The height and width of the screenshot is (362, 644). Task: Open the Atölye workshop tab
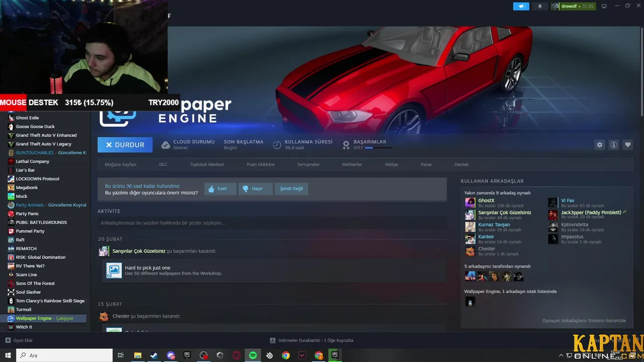391,164
